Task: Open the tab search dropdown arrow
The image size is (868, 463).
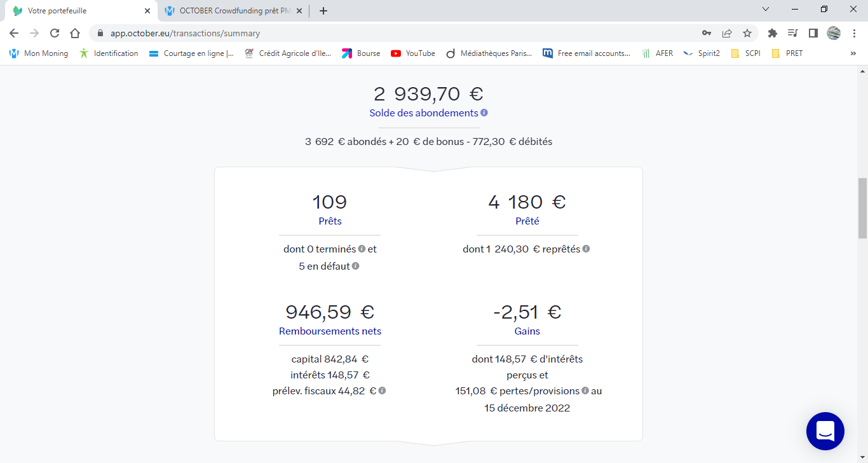Action: click(x=766, y=10)
